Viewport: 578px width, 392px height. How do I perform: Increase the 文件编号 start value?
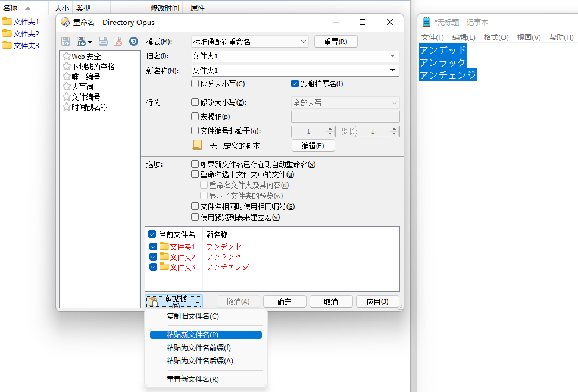click(330, 128)
